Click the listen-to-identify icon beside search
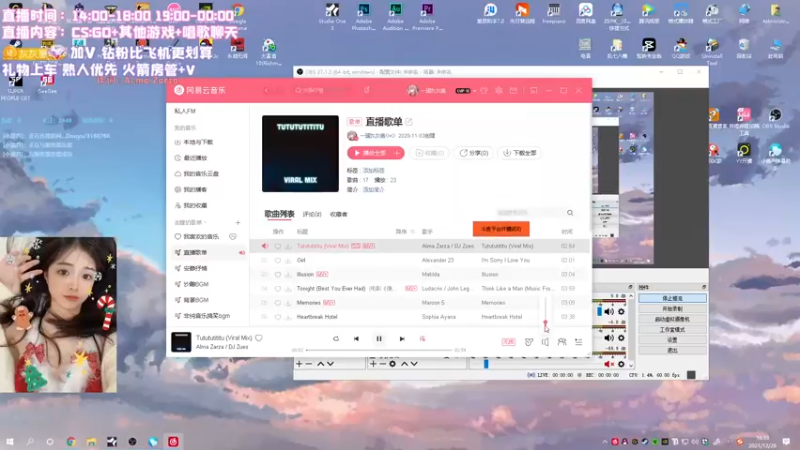This screenshot has height=450, width=800. tap(367, 90)
